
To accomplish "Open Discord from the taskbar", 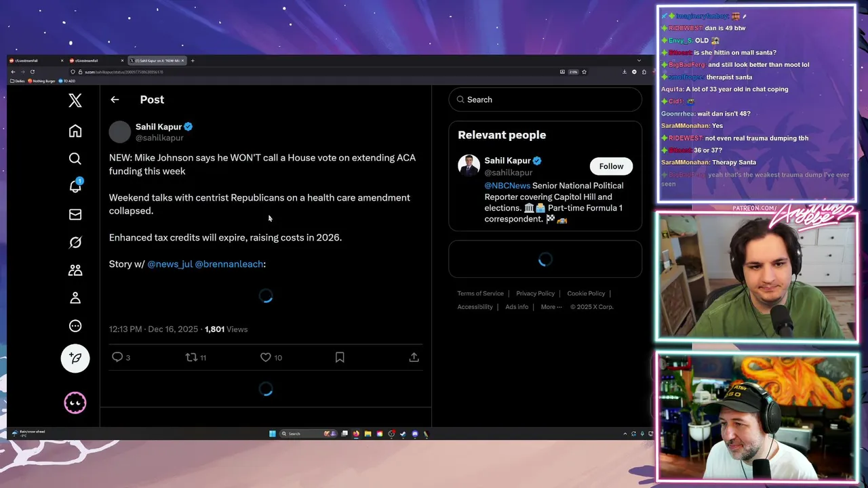I will click(x=415, y=434).
